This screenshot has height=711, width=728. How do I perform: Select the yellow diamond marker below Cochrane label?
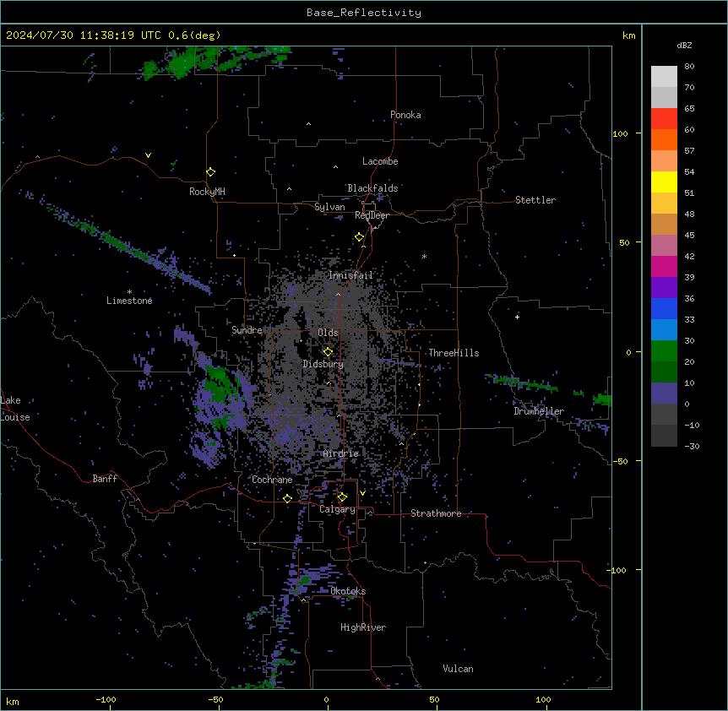click(x=287, y=498)
